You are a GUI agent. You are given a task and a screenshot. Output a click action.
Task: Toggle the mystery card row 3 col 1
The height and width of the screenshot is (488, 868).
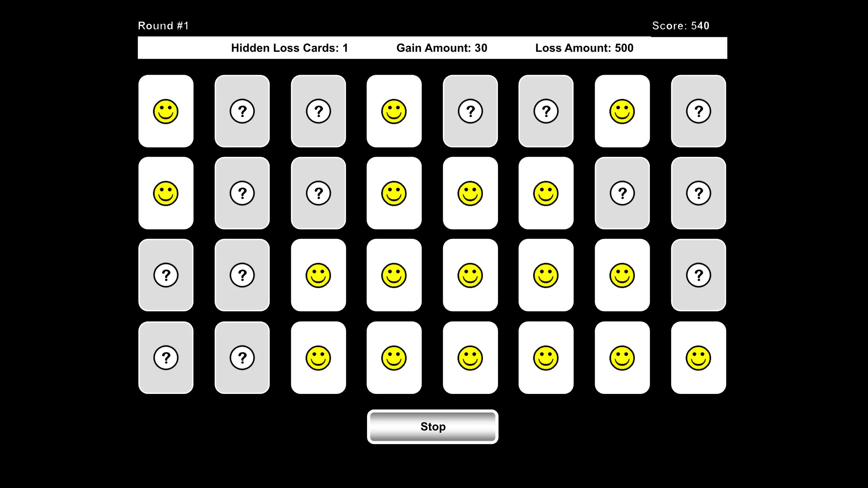(x=166, y=275)
